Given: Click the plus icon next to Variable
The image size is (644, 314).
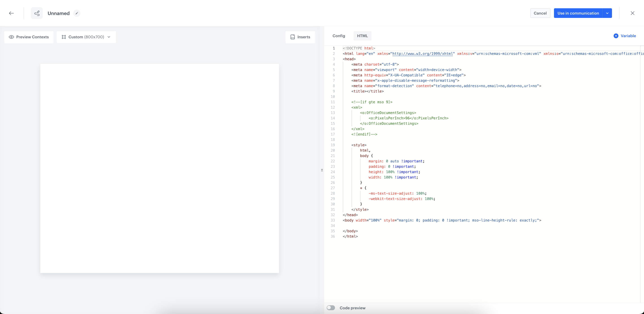Looking at the screenshot, I should click(616, 36).
